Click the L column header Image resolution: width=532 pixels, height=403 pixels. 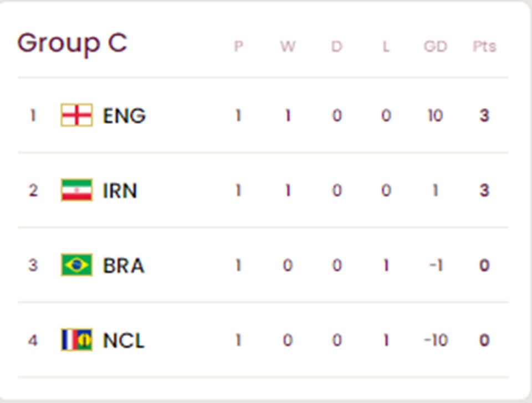coord(386,46)
